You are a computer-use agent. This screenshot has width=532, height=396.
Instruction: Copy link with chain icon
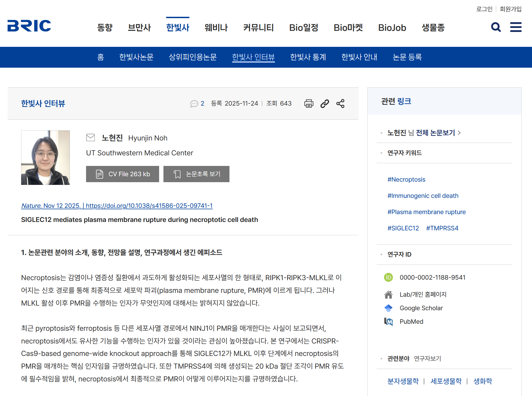pyautogui.click(x=325, y=103)
